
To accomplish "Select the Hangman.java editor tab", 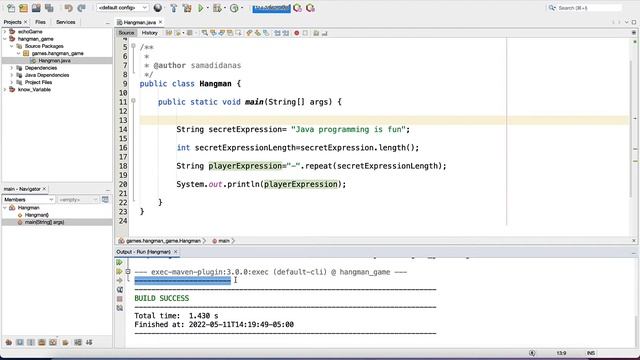I will [140, 22].
